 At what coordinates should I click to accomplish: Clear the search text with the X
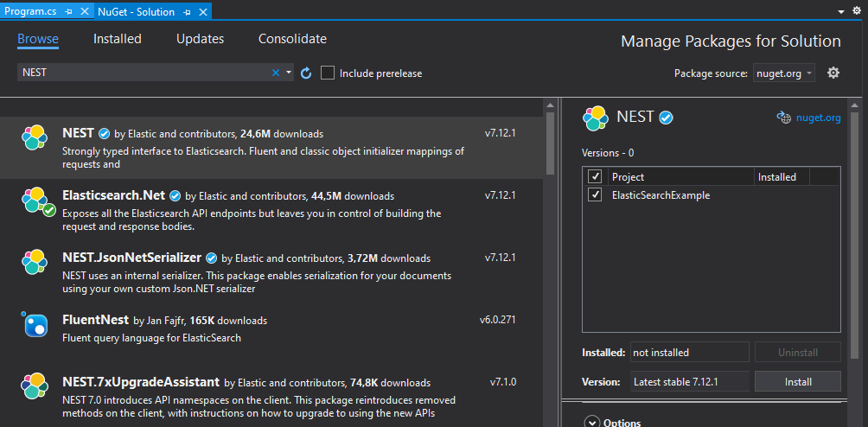(x=276, y=73)
